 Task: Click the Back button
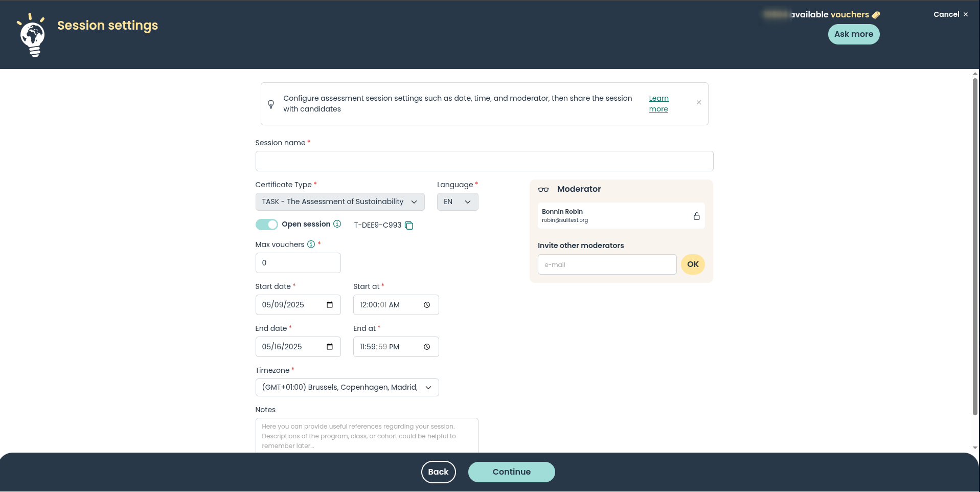[x=438, y=472]
